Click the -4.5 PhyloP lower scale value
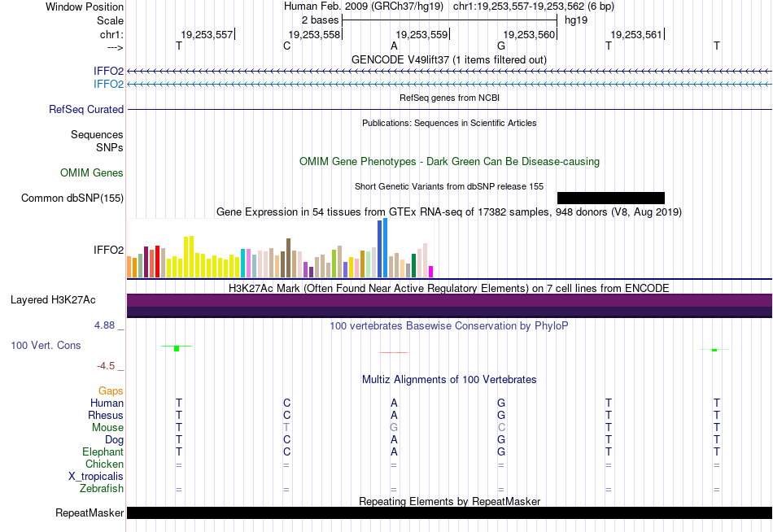The image size is (773, 532). [x=106, y=366]
